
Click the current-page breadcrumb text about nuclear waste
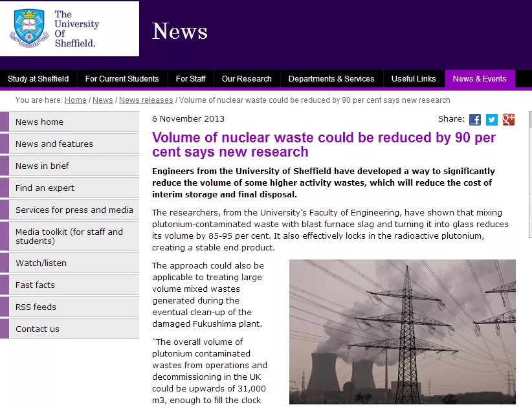315,100
